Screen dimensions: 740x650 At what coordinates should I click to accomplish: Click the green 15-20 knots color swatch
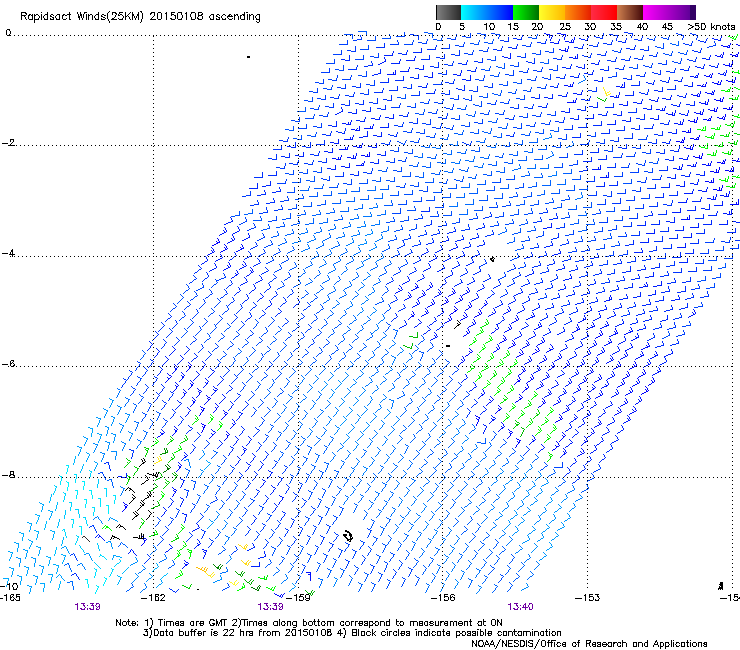click(x=526, y=12)
